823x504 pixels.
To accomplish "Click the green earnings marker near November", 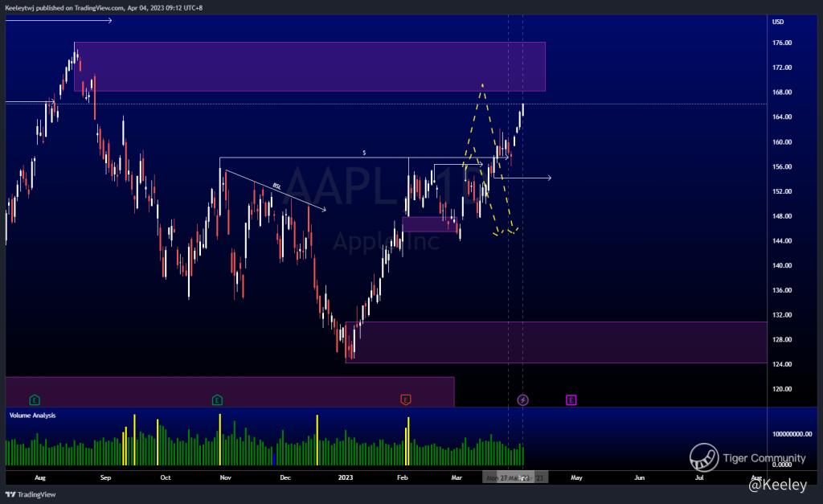I will click(217, 400).
